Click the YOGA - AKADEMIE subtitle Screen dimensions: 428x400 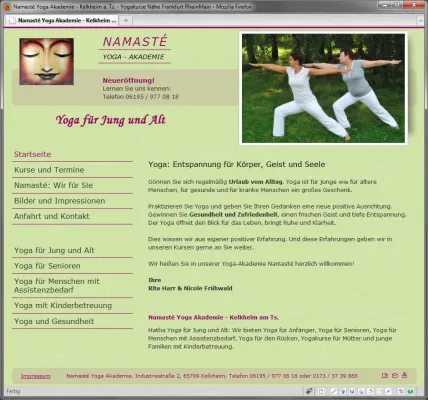coord(134,57)
